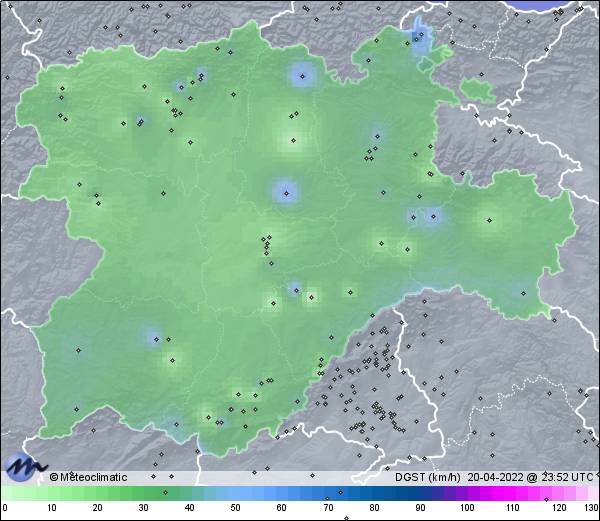Screen dimensions: 600x521
Task: Click the 110 label on the scale
Action: pos(513,508)
